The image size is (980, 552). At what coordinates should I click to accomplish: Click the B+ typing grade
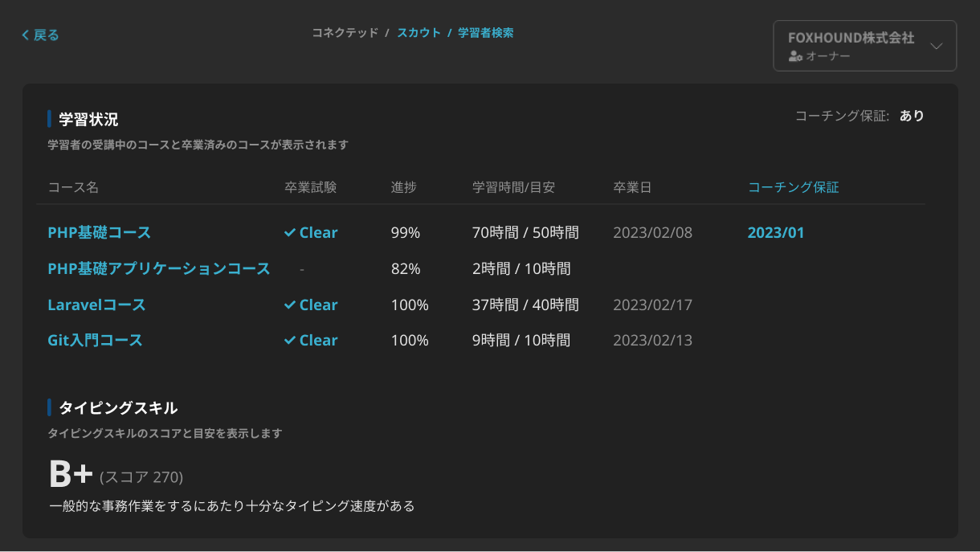pos(71,475)
